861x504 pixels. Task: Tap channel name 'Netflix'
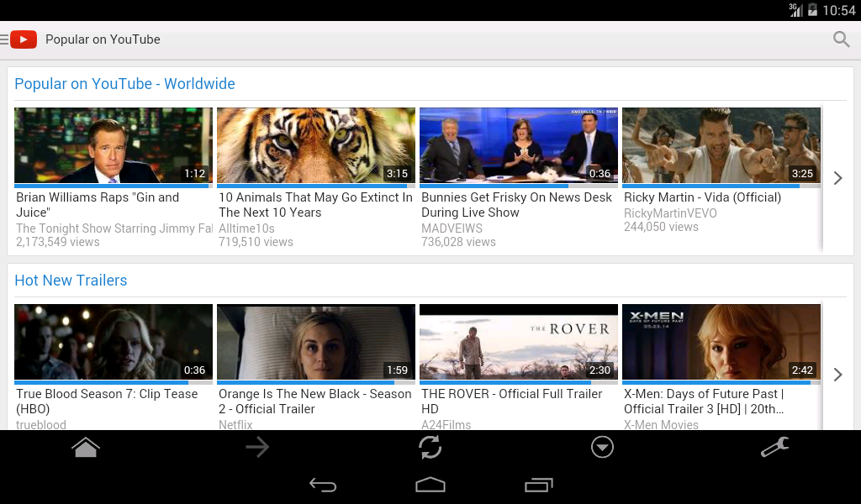coord(235,424)
